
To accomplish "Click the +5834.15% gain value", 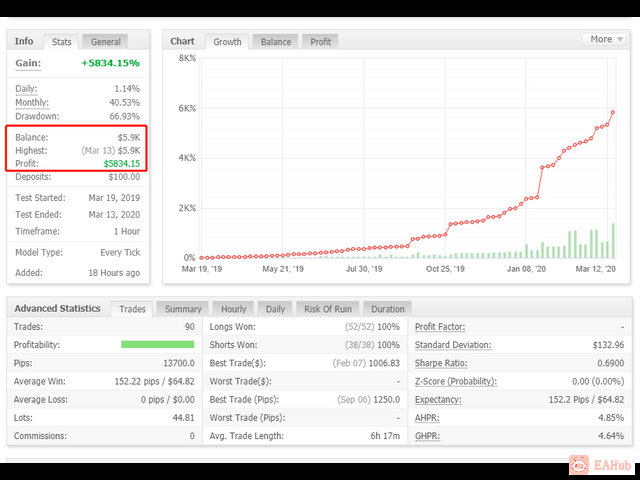I will click(x=110, y=63).
